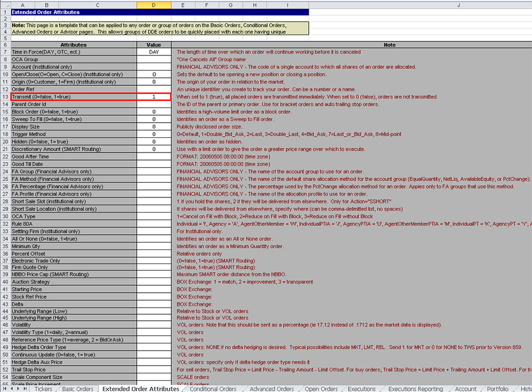Select the 'Trail Stop Price' attribute cell

pyautogui.click(x=74, y=370)
